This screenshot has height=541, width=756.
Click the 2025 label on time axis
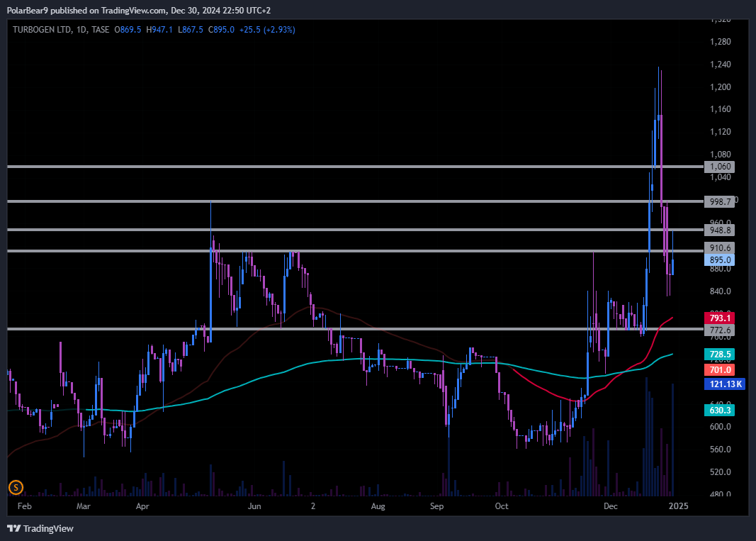pos(678,506)
